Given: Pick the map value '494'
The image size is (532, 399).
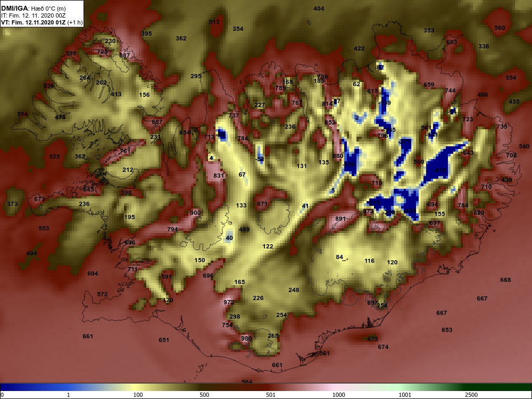Looking at the screenshot, I should pyautogui.click(x=31, y=253).
